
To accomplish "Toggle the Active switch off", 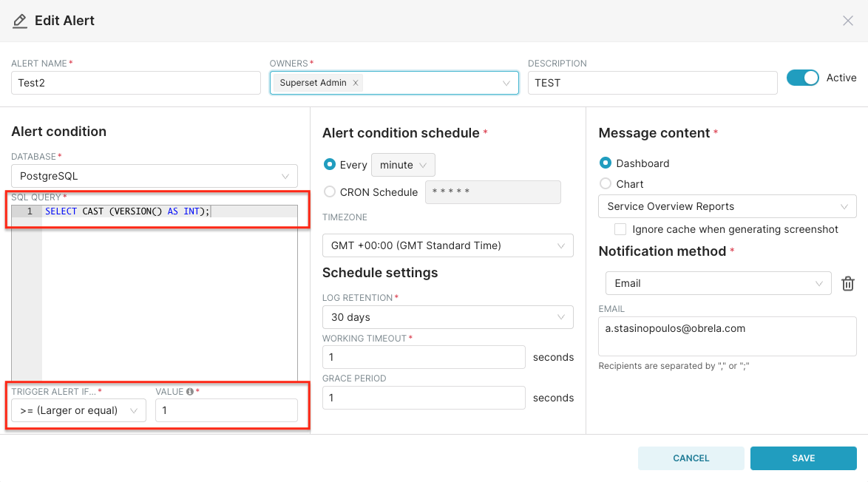I will point(802,78).
